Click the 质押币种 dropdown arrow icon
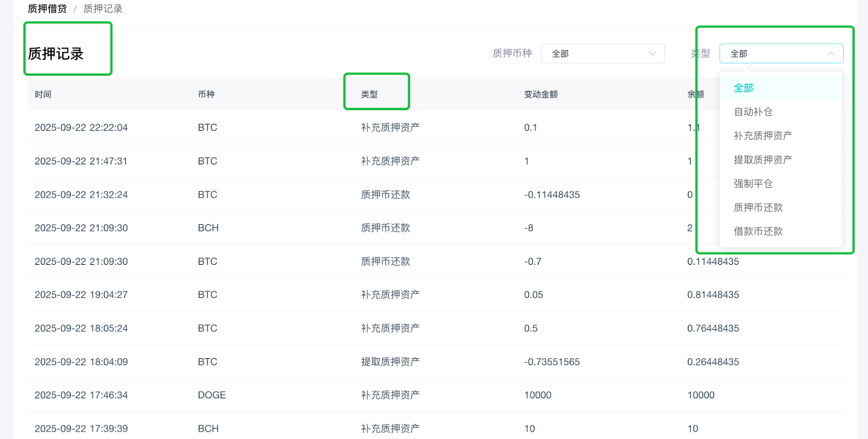This screenshot has width=868, height=439. click(653, 53)
